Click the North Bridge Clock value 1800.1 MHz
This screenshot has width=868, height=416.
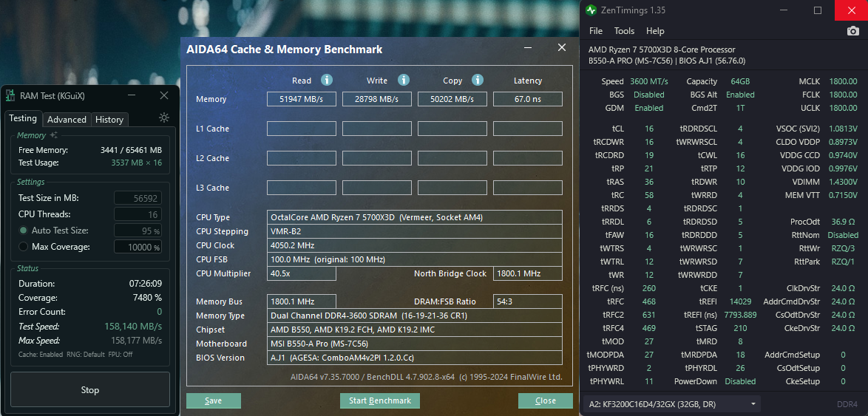pyautogui.click(x=528, y=273)
